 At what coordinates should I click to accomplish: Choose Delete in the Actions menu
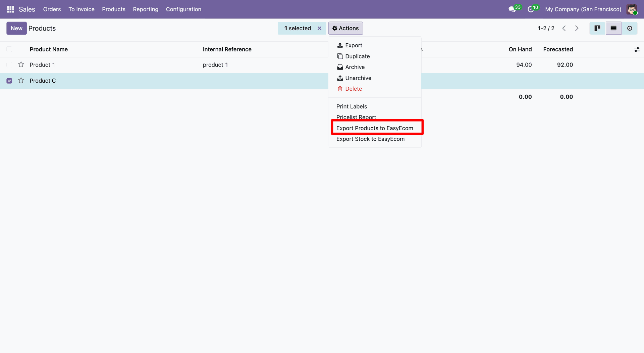click(x=375, y=89)
